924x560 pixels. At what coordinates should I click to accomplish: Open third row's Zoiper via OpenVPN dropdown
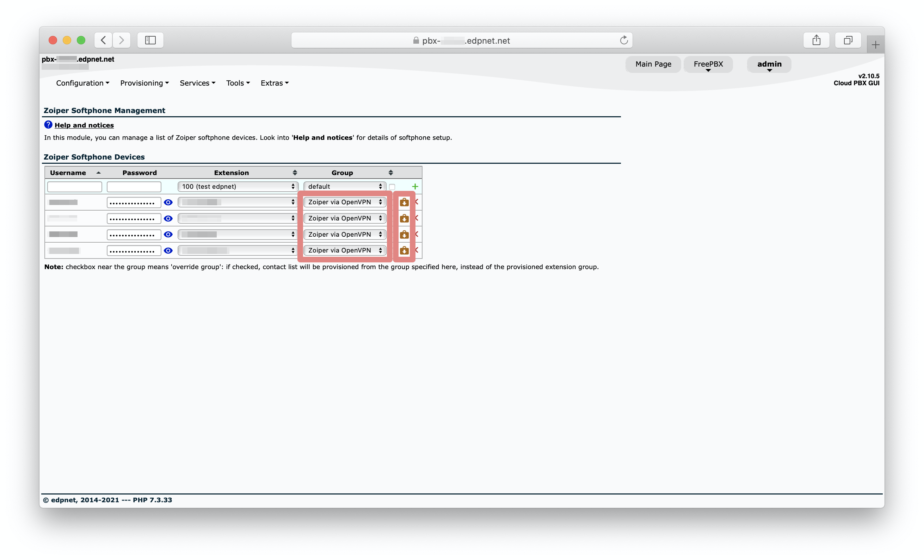(x=344, y=234)
